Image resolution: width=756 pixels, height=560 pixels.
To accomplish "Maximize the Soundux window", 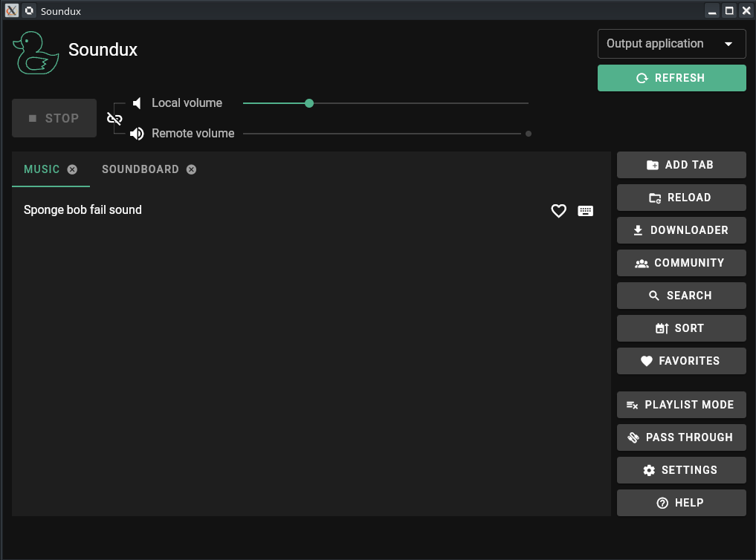I will coord(729,10).
